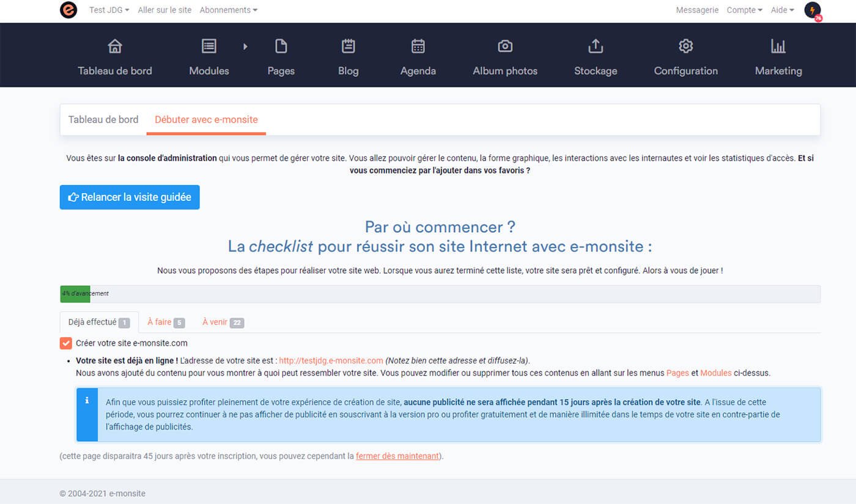Click the Stockage label in navigation
856x504 pixels.
coord(596,71)
